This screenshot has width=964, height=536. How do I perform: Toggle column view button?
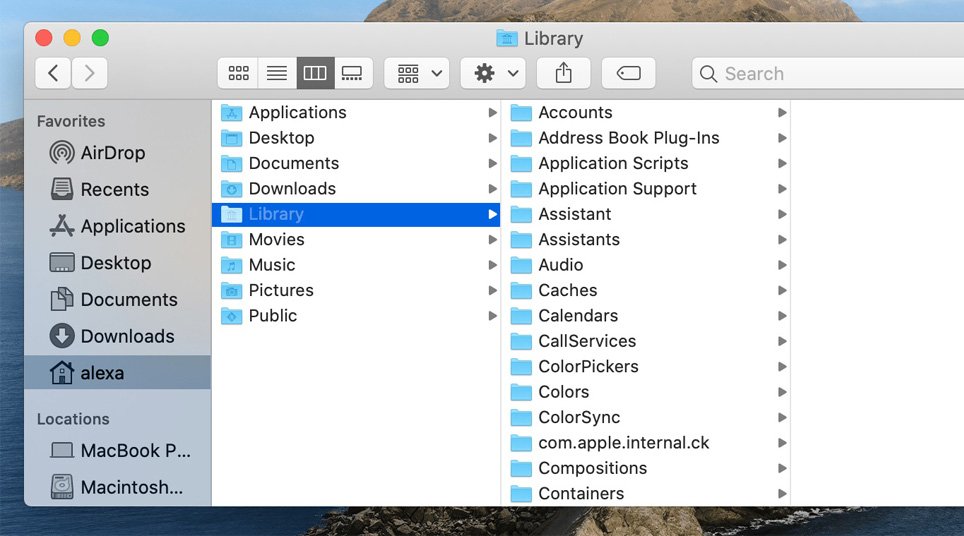coord(315,73)
